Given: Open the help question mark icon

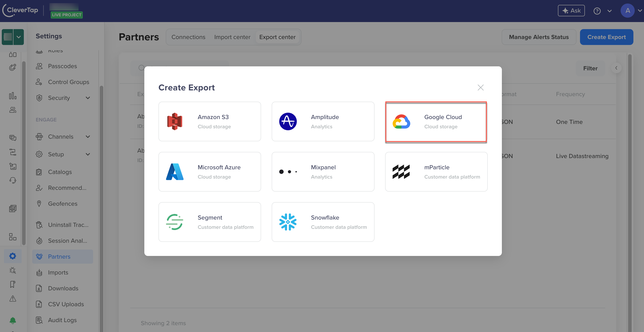Looking at the screenshot, I should [x=597, y=11].
